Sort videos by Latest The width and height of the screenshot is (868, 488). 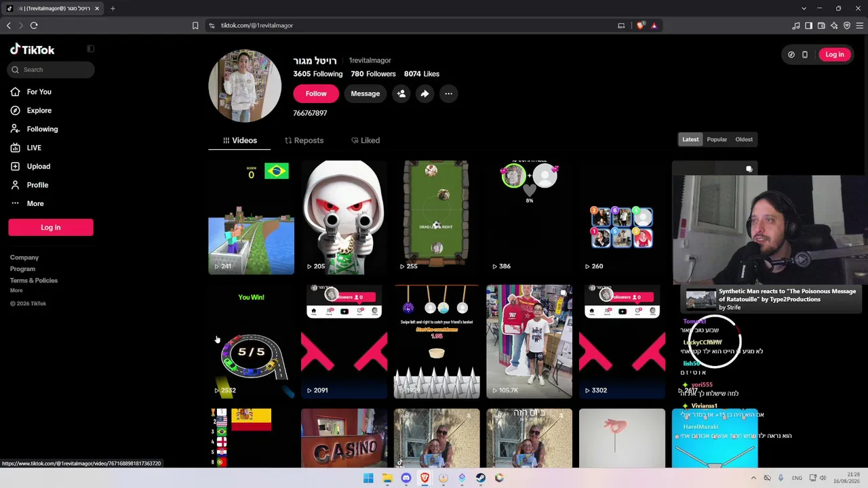tap(690, 140)
